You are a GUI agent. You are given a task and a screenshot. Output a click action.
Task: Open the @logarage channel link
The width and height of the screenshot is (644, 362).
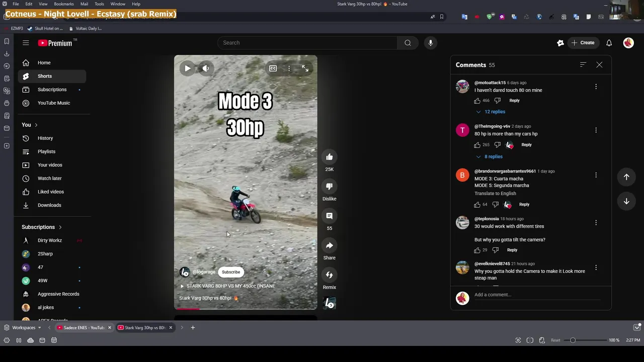[x=204, y=272]
